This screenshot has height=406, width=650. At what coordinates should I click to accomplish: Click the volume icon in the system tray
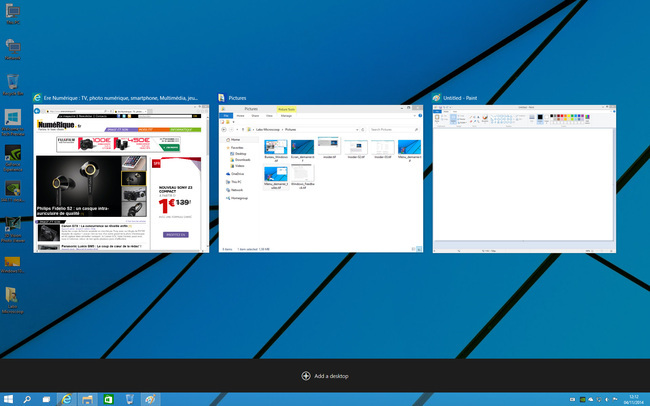[606, 399]
